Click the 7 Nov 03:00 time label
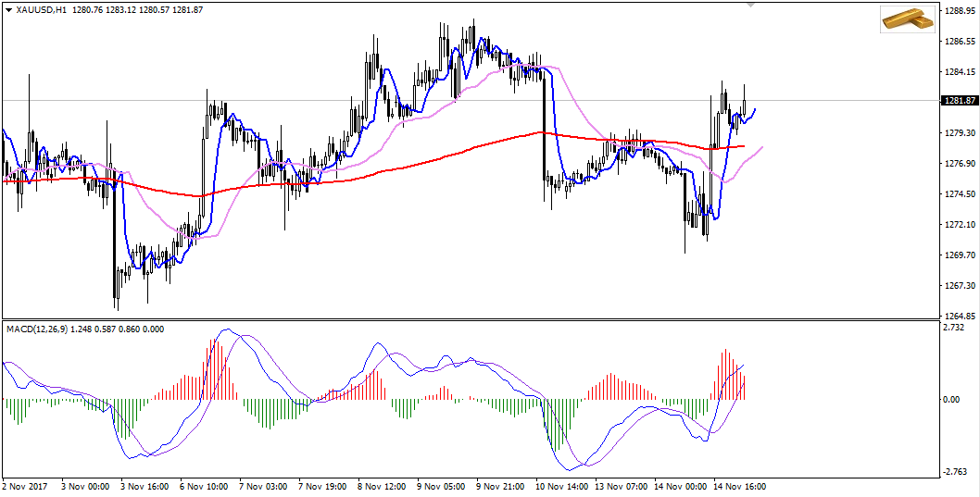This screenshot has width=980, height=497. (264, 486)
